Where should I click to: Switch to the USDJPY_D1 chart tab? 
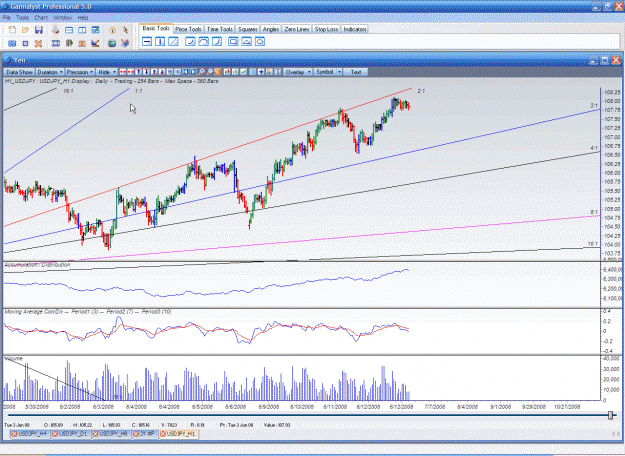(70, 434)
